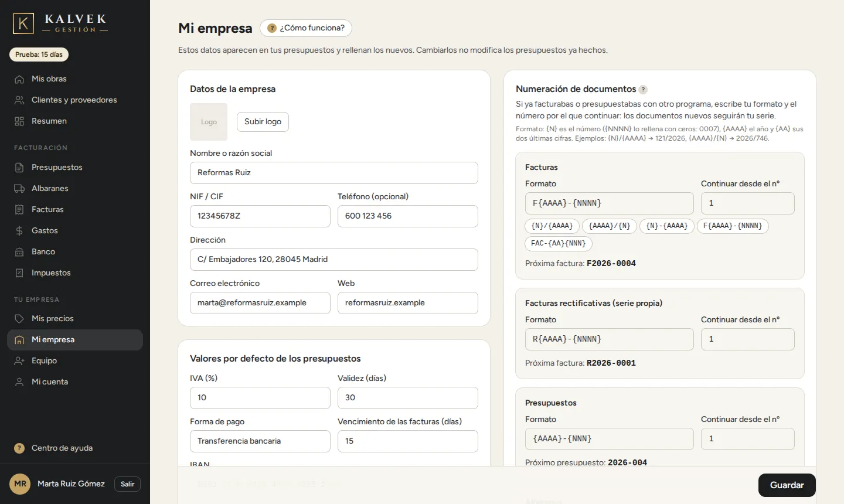Click the Presupuestos document icon
844x504 pixels.
coord(19,168)
